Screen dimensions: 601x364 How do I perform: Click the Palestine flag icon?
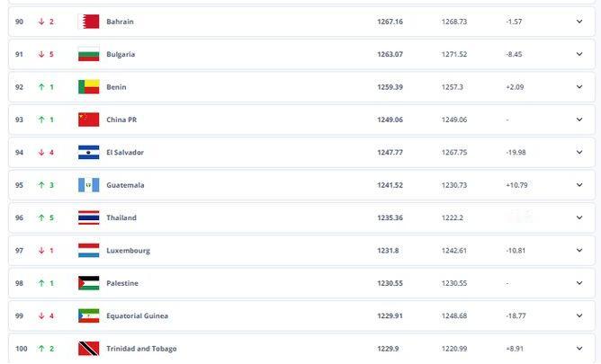click(89, 283)
